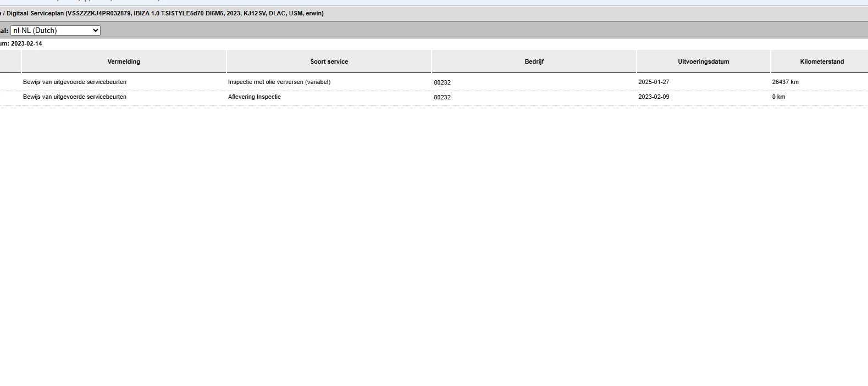Click the Uitvoeringsdatum column header
This screenshot has width=868, height=386.
click(703, 61)
